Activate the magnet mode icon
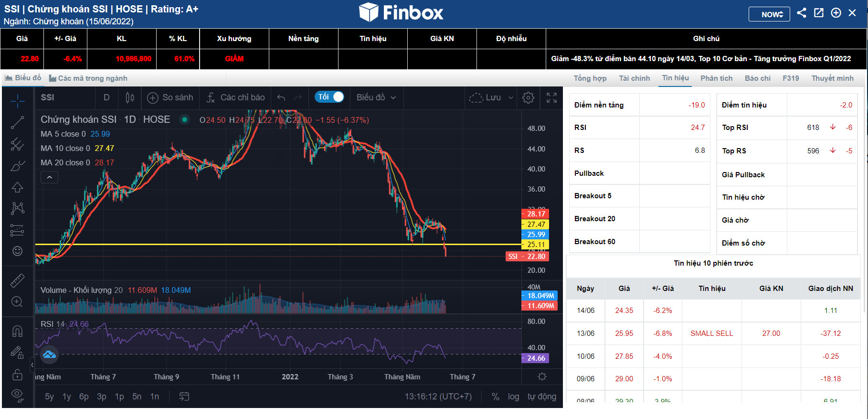Image resolution: width=868 pixels, height=419 pixels. 18,331
